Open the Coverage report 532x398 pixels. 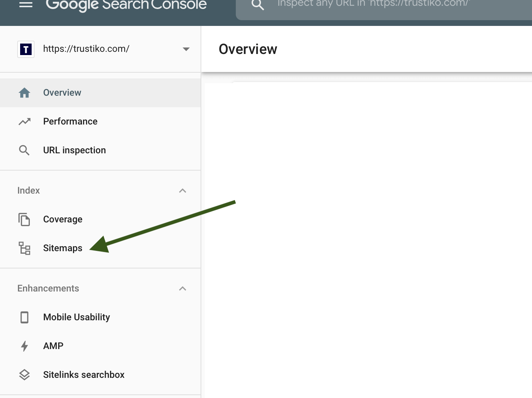point(63,219)
